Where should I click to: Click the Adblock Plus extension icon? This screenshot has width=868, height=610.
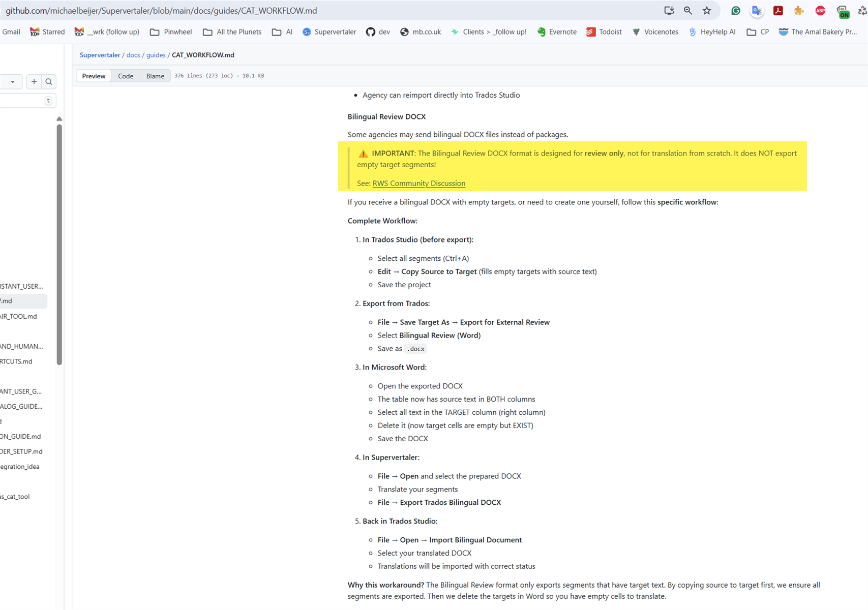tap(820, 10)
